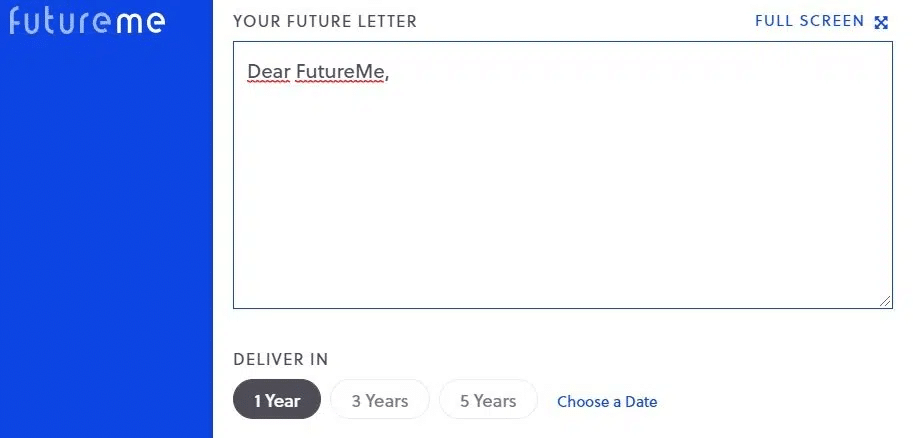
Task: Click the full screen expand arrows icon
Action: (x=881, y=22)
